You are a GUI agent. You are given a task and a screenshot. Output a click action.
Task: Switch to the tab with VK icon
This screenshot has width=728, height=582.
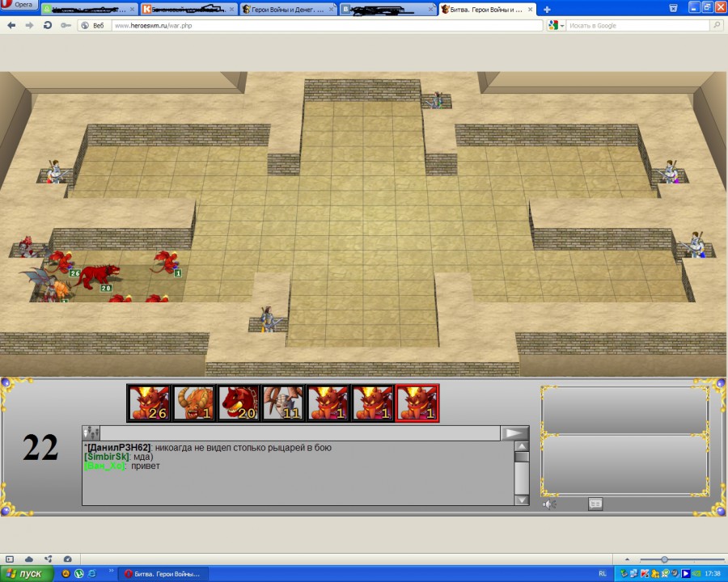click(387, 9)
